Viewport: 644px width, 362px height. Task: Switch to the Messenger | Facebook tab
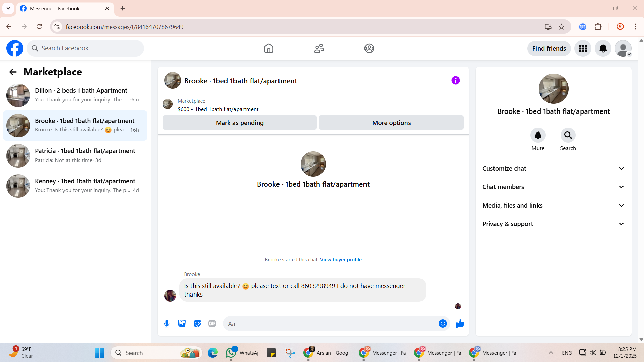[66, 8]
